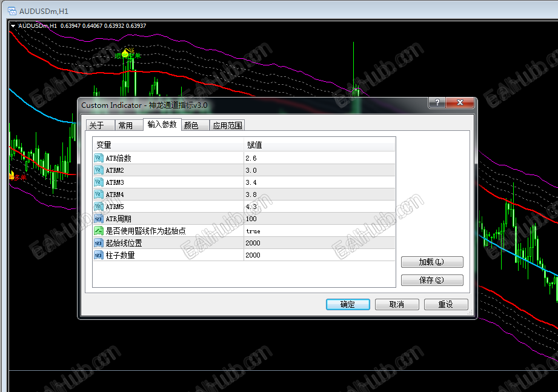The height and width of the screenshot is (392, 558).
Task: Click the ATRM5 variable name
Action: [x=115, y=207]
